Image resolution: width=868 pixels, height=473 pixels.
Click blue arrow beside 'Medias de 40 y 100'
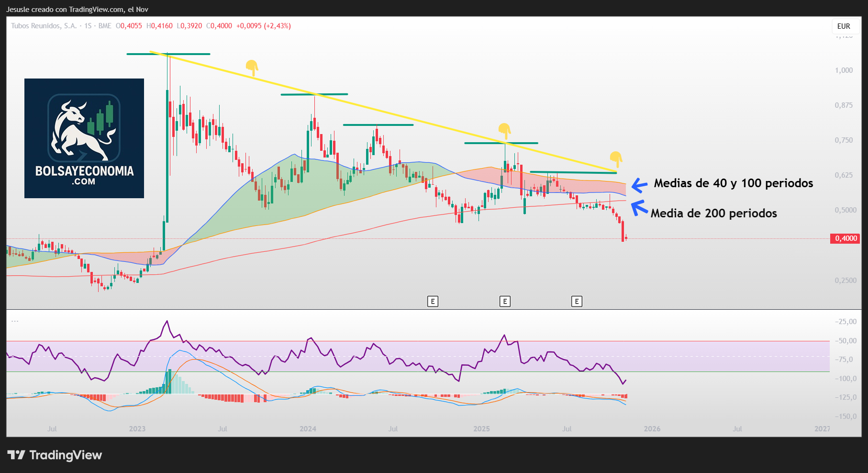[x=640, y=185]
